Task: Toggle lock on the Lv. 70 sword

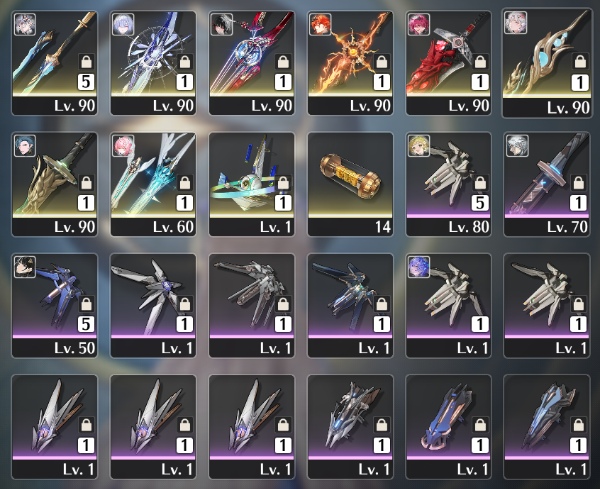Action: 579,183
